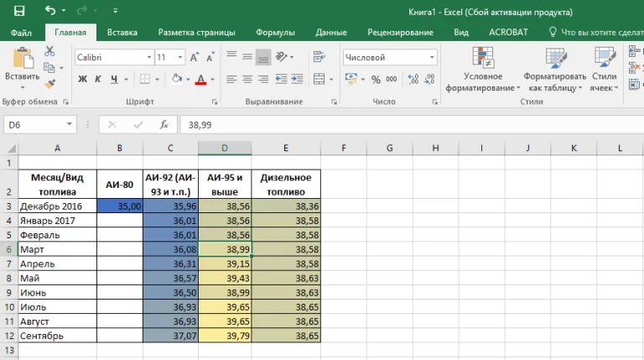644x360 pixels.
Task: Merge and center selected cells
Action: coord(319,79)
